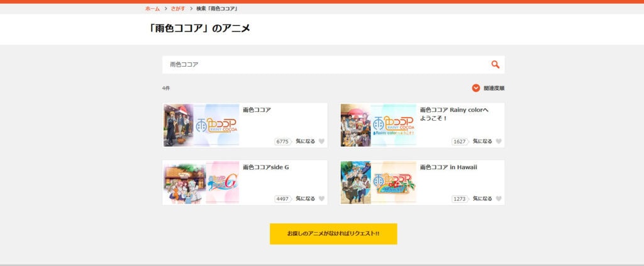Open Rainy colorへようこそ thumbnail image
Image resolution: width=644 pixels, height=266 pixels.
[x=378, y=125]
